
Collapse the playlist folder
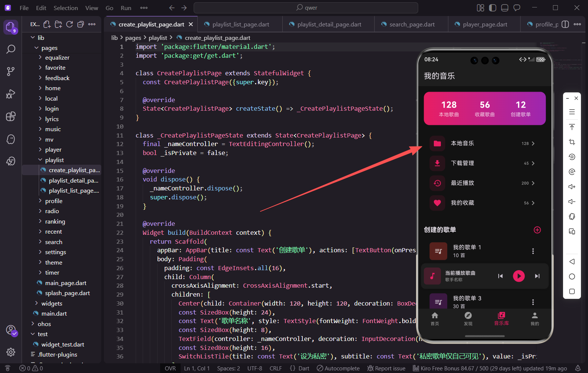tap(54, 160)
